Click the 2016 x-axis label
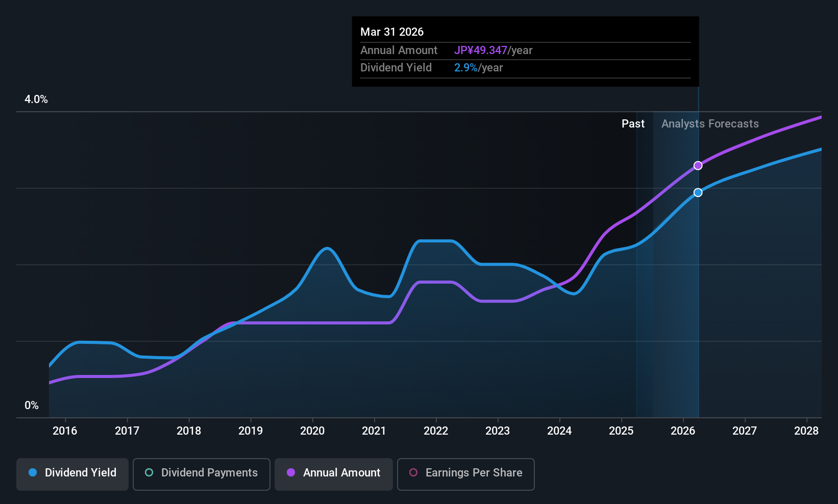 coord(65,431)
